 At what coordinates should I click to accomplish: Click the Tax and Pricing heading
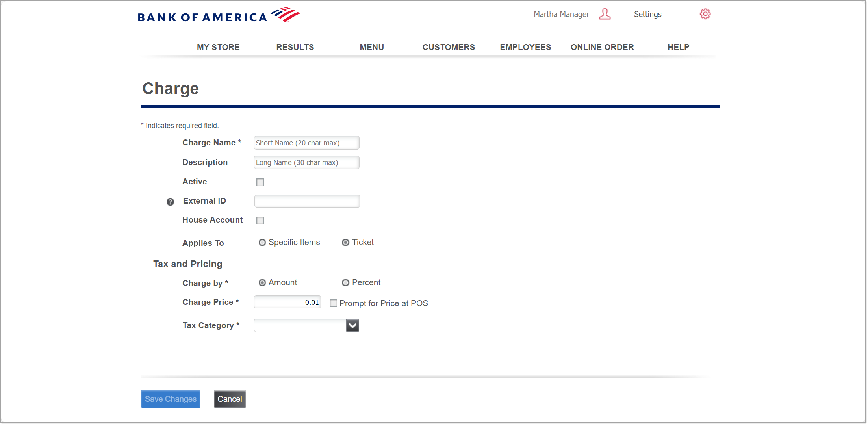(188, 264)
